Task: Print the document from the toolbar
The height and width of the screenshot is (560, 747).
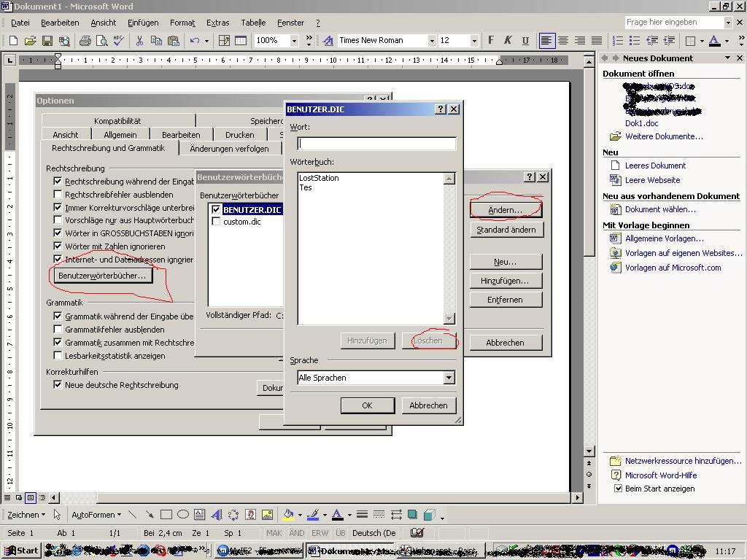Action: 85,41
